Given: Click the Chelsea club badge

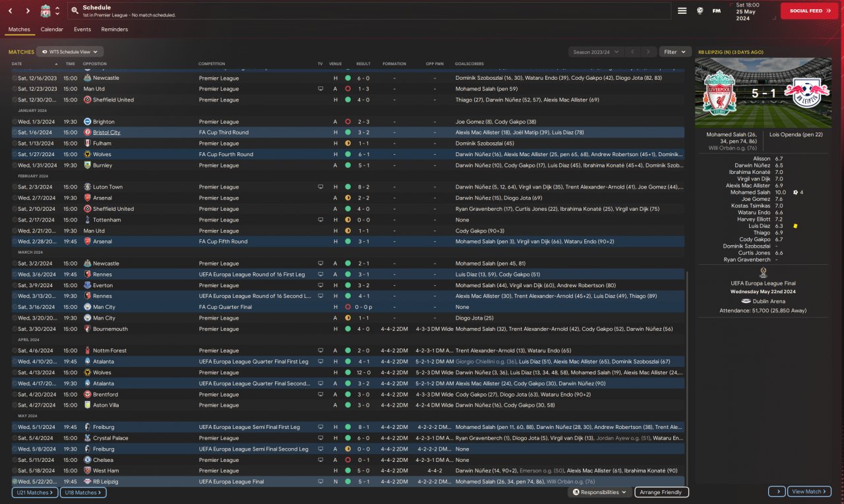Looking at the screenshot, I should tap(87, 460).
